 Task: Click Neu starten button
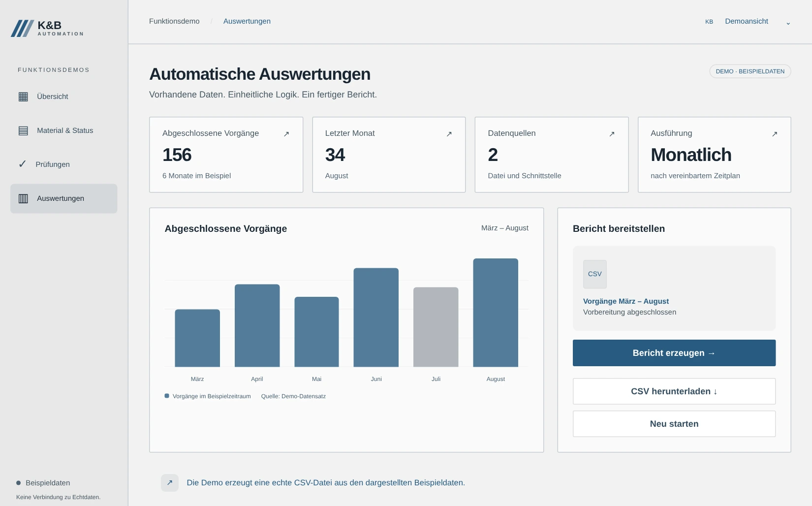(674, 424)
